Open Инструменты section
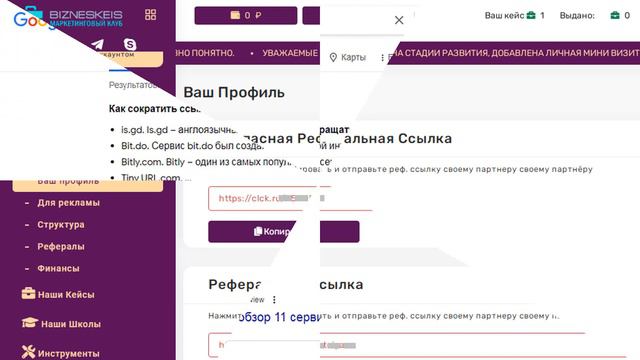640x360 pixels. pos(69,353)
